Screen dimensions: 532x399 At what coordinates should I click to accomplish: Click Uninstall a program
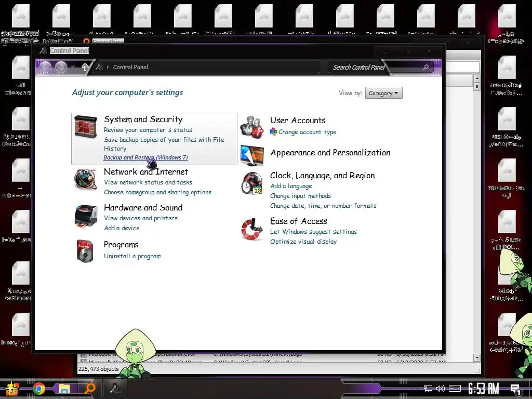coord(132,256)
